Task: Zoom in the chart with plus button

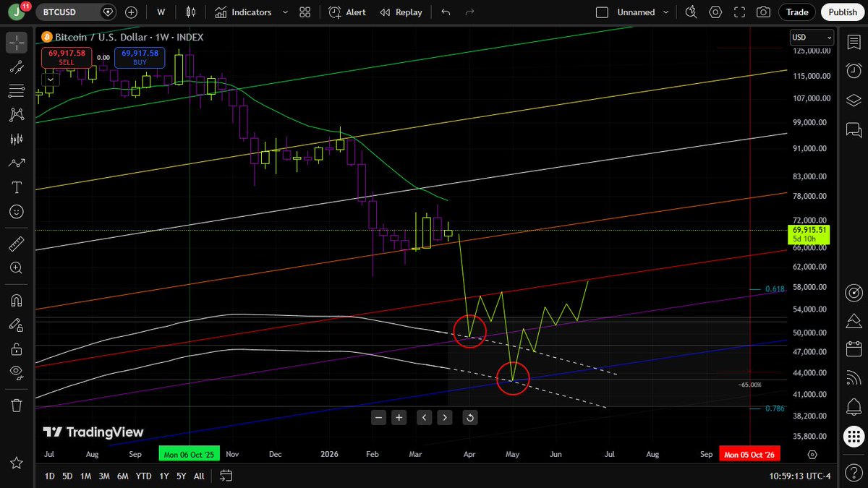Action: coord(399,417)
